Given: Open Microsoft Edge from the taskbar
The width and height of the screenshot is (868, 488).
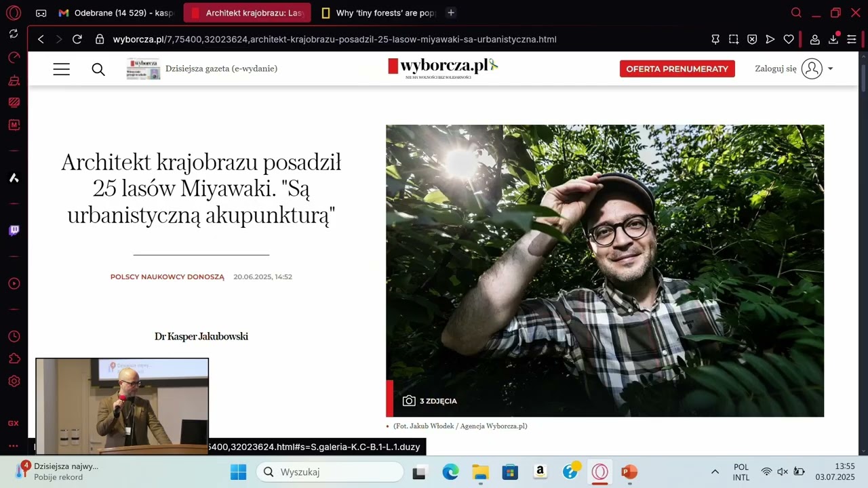Looking at the screenshot, I should click(450, 472).
